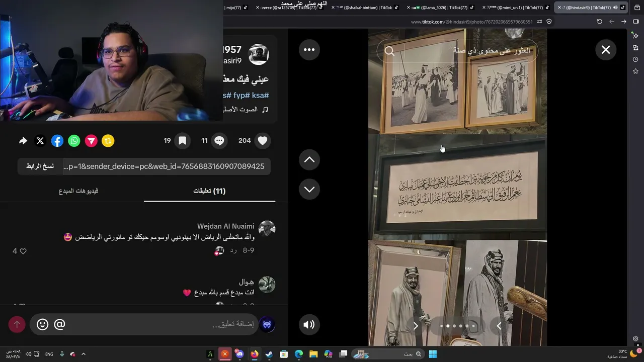Reload the page with the refresh icon

click(x=599, y=22)
